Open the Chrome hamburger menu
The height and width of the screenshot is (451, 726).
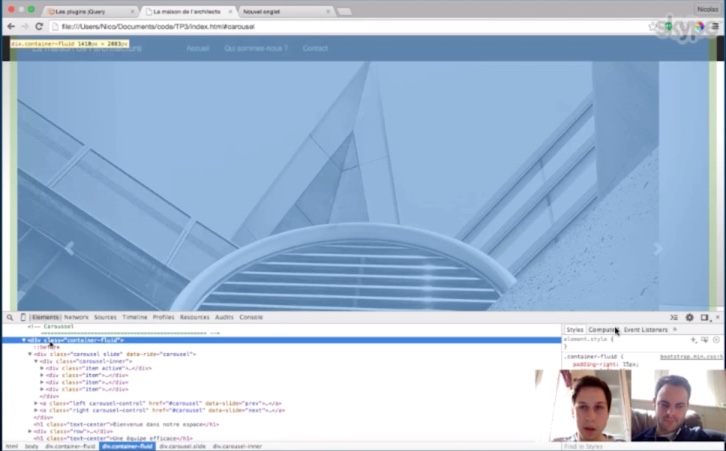pyautogui.click(x=716, y=26)
